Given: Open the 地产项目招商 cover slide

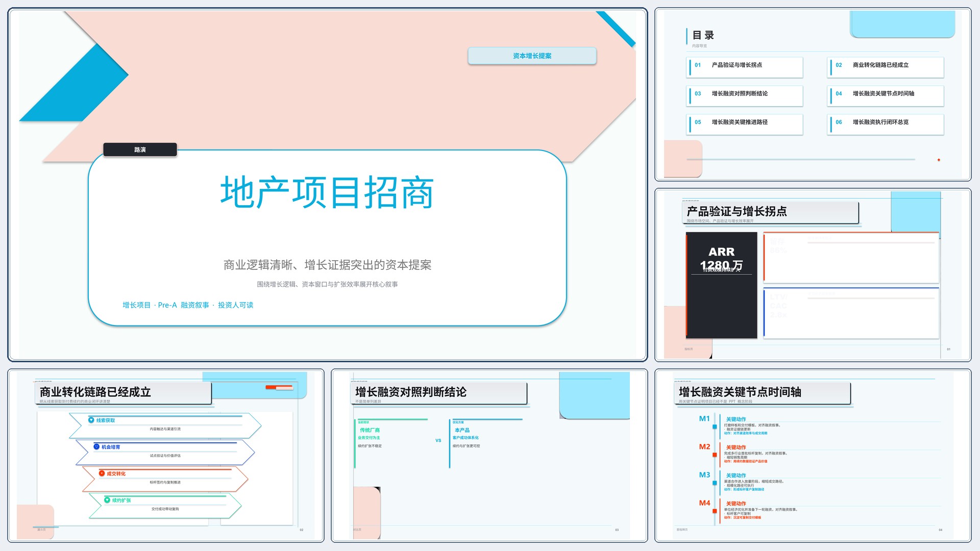Looking at the screenshot, I should click(328, 185).
